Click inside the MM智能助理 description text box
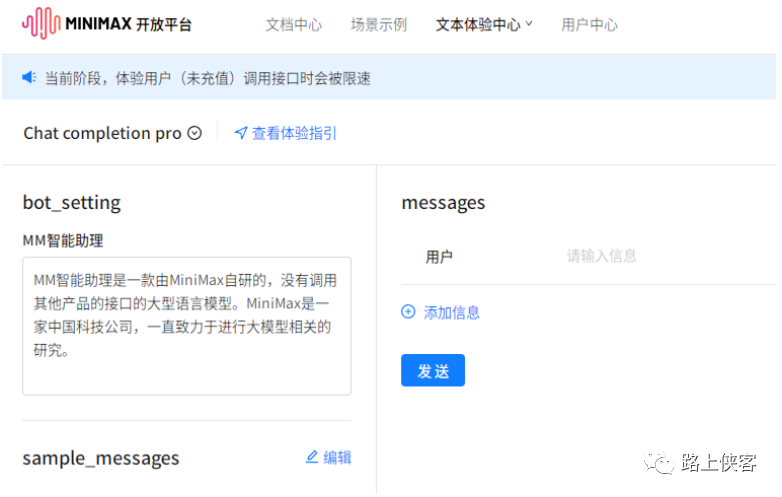This screenshot has height=497, width=782. coord(187,326)
